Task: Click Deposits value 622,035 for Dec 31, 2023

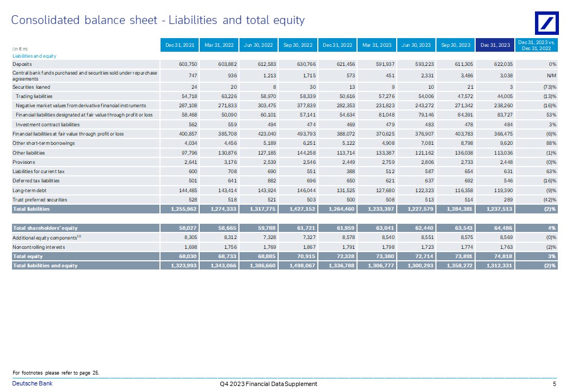Action: click(x=503, y=64)
